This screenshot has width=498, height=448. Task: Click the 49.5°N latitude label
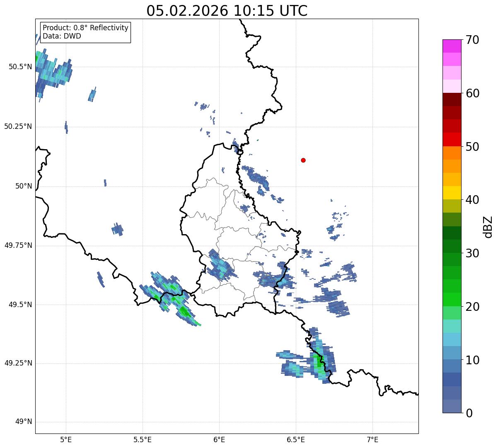click(20, 305)
